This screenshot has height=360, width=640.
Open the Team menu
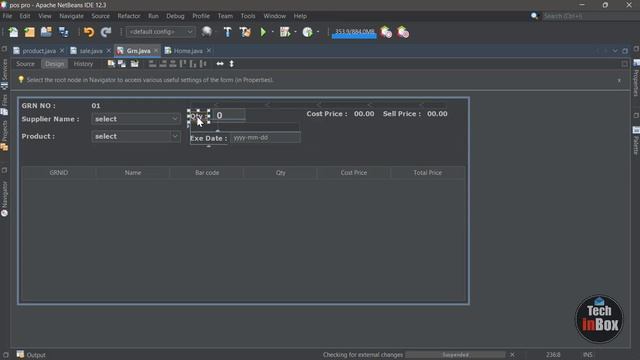pyautogui.click(x=225, y=16)
